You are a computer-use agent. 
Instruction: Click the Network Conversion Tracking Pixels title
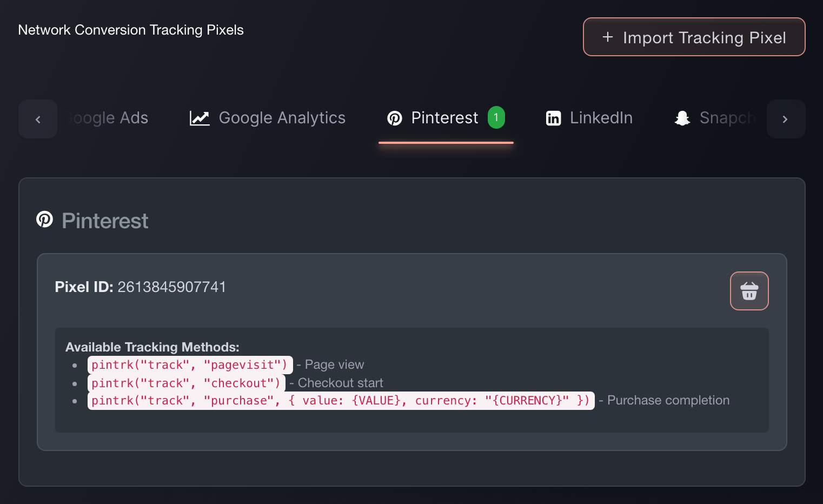131,30
